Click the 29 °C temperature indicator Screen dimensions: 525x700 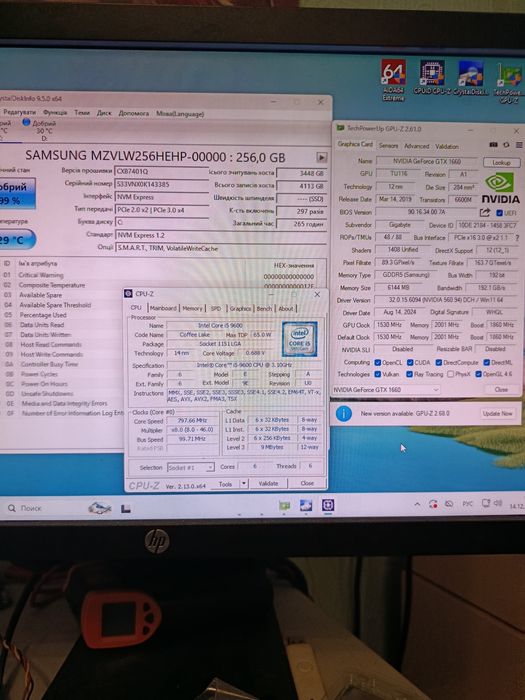[x=17, y=240]
